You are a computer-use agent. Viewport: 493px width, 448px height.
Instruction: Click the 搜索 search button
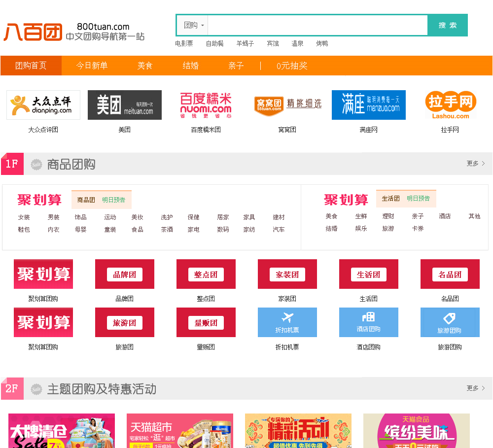448,25
